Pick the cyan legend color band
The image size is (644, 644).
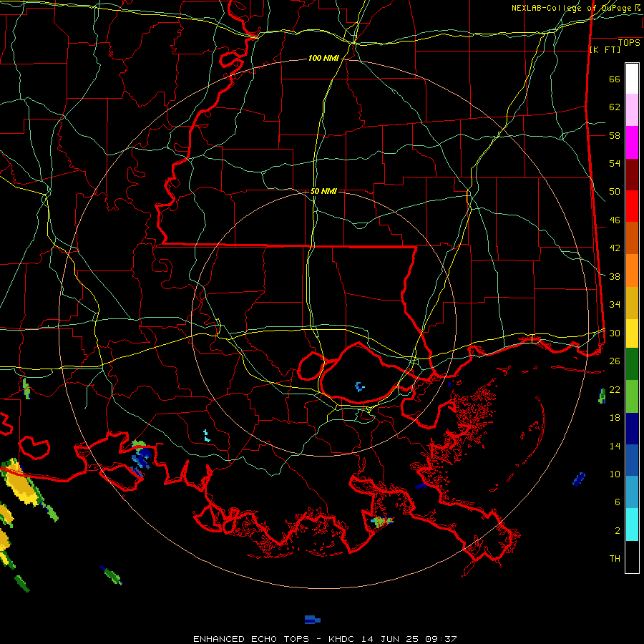coord(632,525)
